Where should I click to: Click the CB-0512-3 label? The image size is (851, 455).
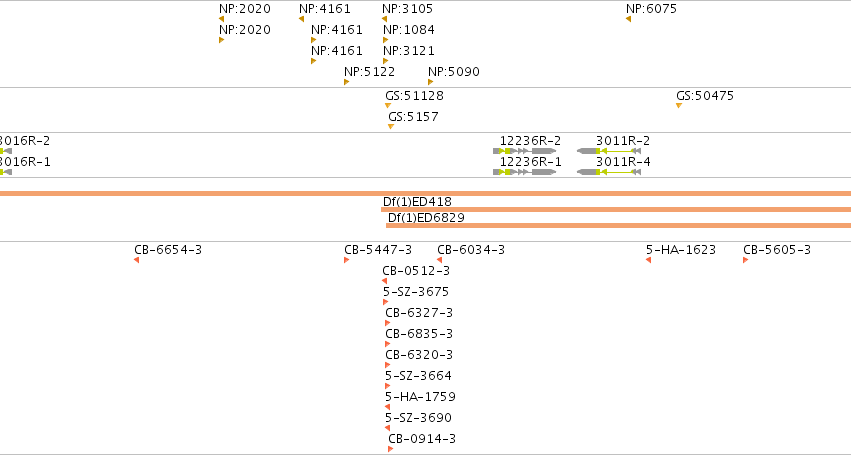(416, 271)
